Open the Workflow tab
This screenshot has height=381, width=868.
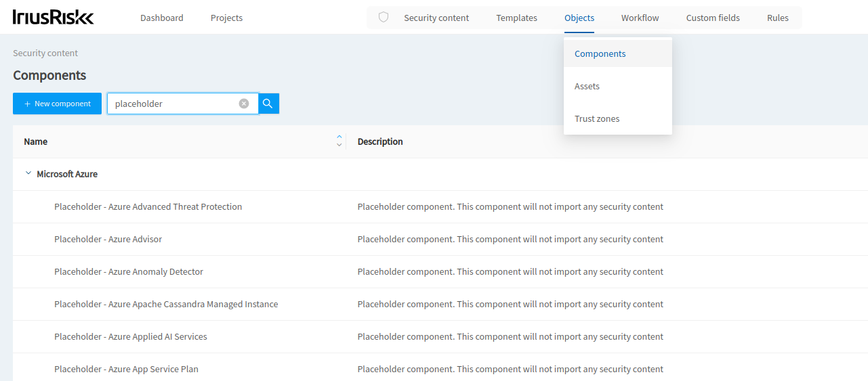pyautogui.click(x=640, y=18)
